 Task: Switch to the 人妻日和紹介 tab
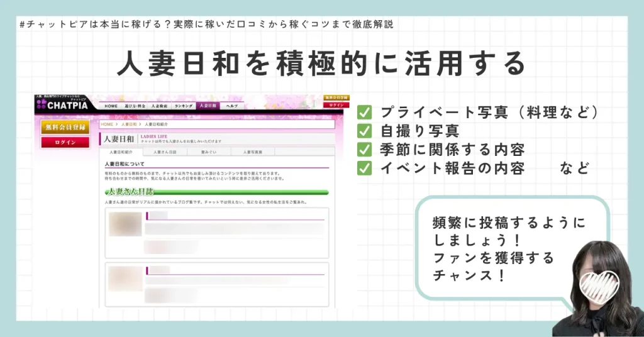pos(121,152)
